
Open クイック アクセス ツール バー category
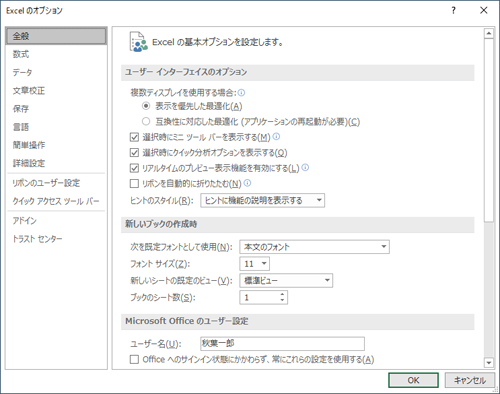click(56, 201)
